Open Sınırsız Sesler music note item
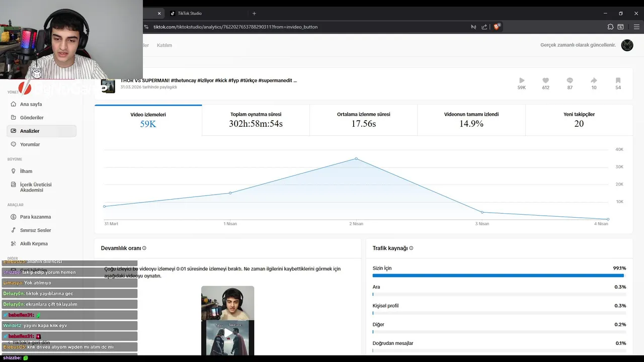 click(x=14, y=230)
